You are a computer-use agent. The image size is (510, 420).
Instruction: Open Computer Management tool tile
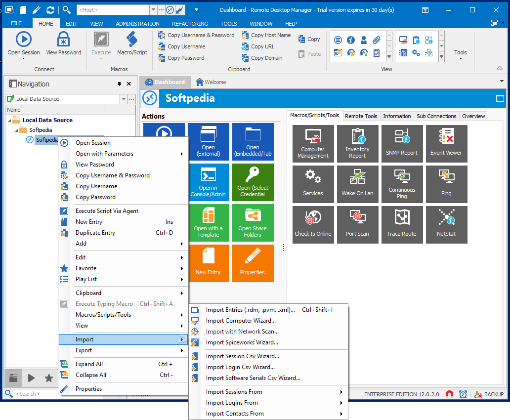[313, 143]
